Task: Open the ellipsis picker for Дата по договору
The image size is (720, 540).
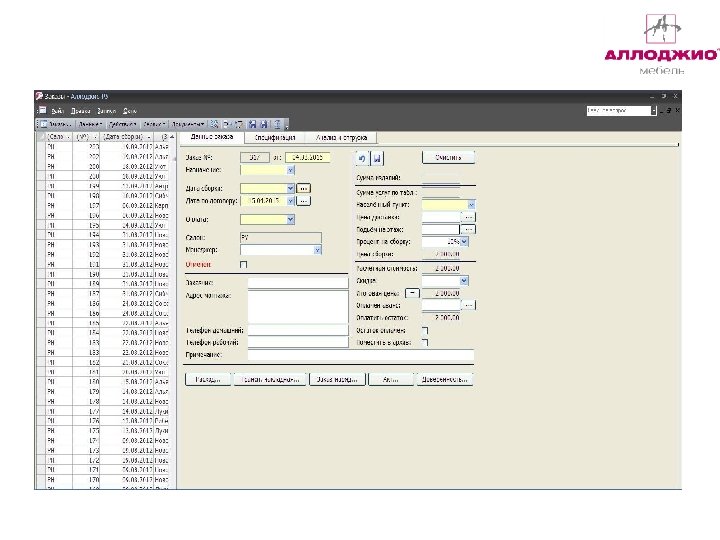Action: (x=303, y=201)
